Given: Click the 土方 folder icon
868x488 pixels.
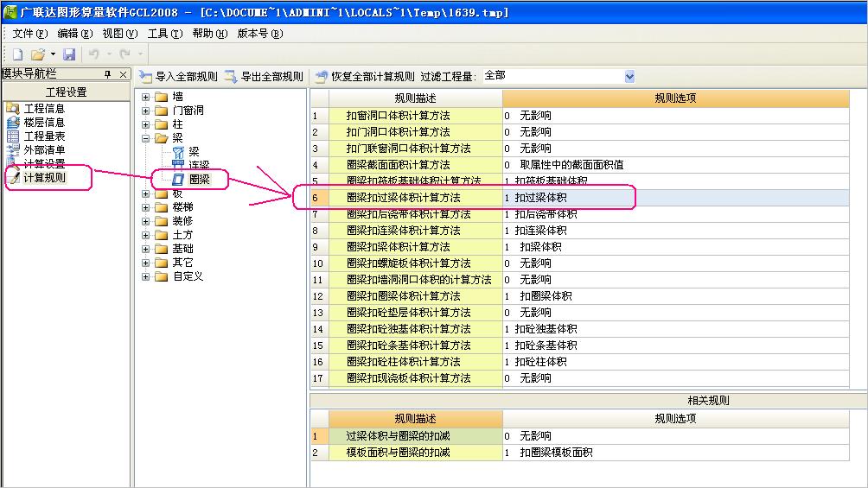Looking at the screenshot, I should [x=161, y=235].
